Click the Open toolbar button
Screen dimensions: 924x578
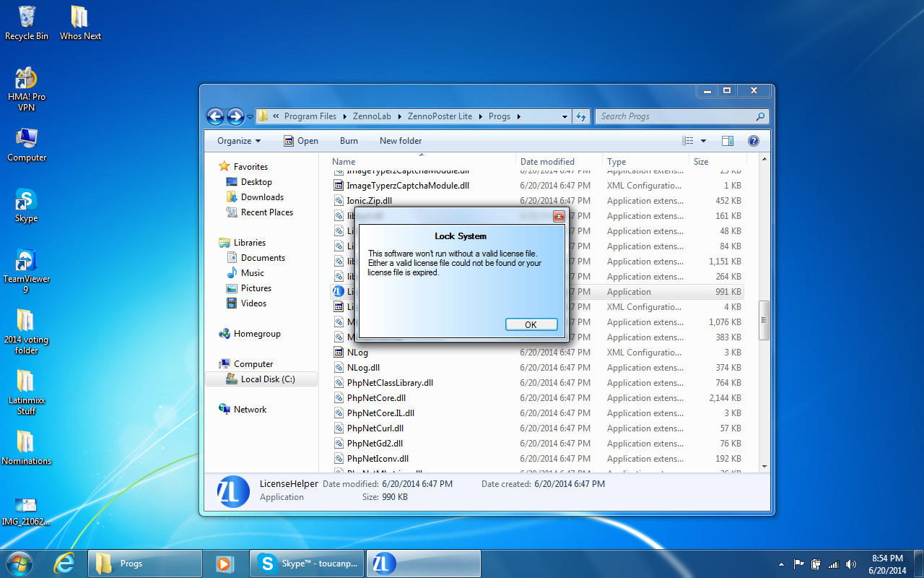[x=301, y=141]
